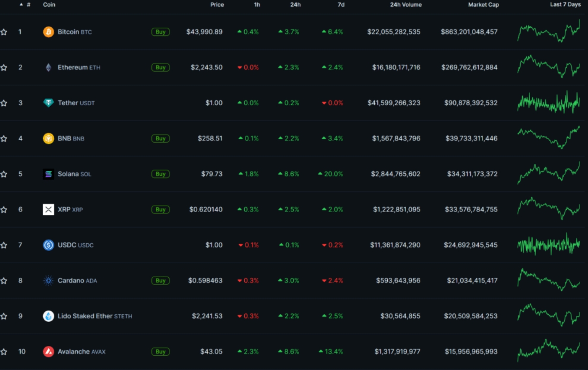Sort by the Market Cap column header

pyautogui.click(x=484, y=5)
